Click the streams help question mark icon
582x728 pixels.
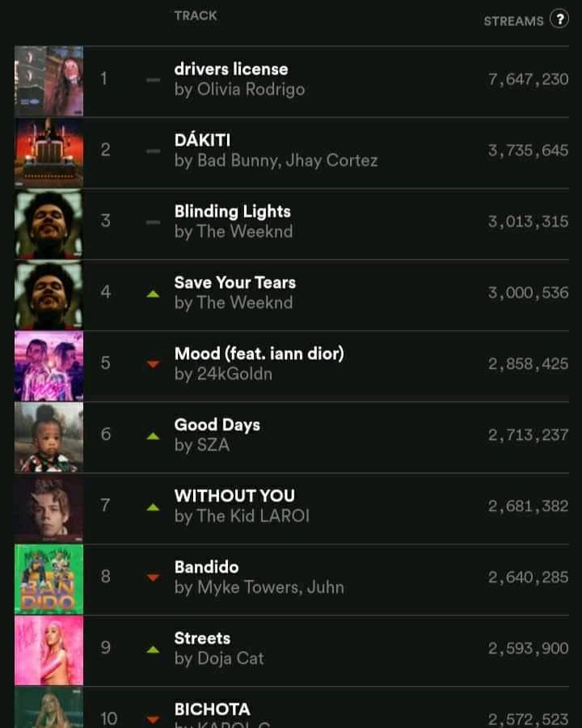[x=559, y=19]
